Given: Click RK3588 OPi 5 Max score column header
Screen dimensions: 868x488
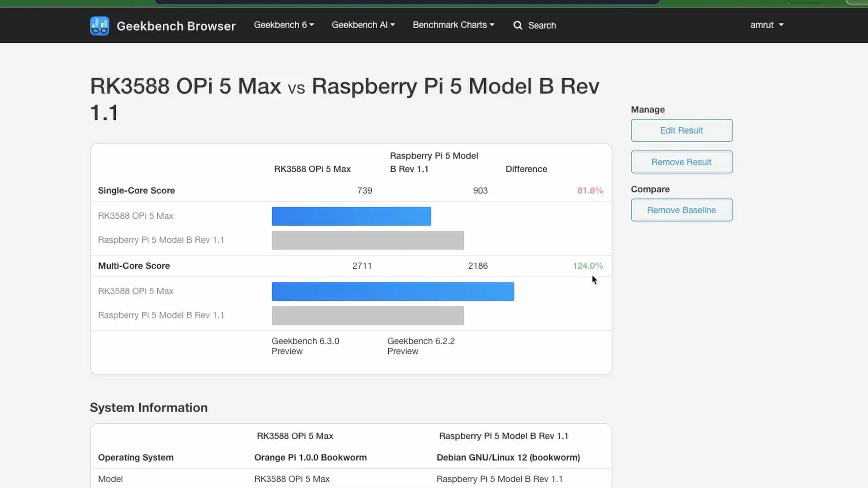Looking at the screenshot, I should [312, 169].
